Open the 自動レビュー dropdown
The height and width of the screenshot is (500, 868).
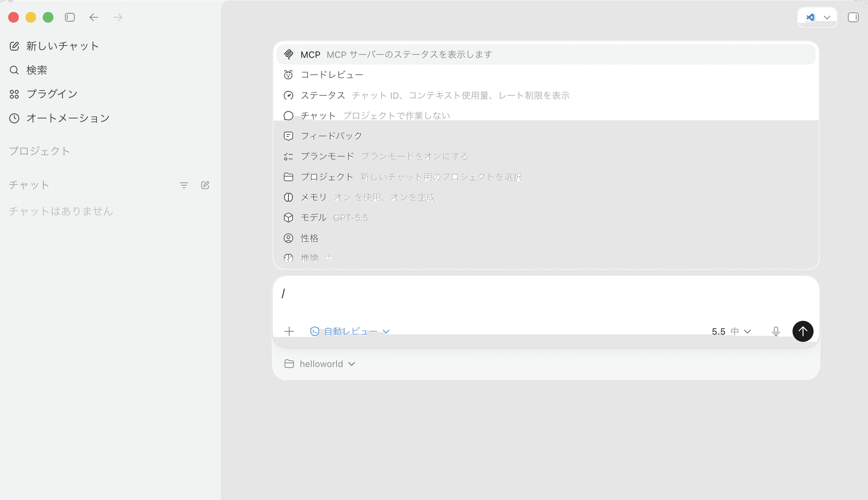tap(350, 331)
